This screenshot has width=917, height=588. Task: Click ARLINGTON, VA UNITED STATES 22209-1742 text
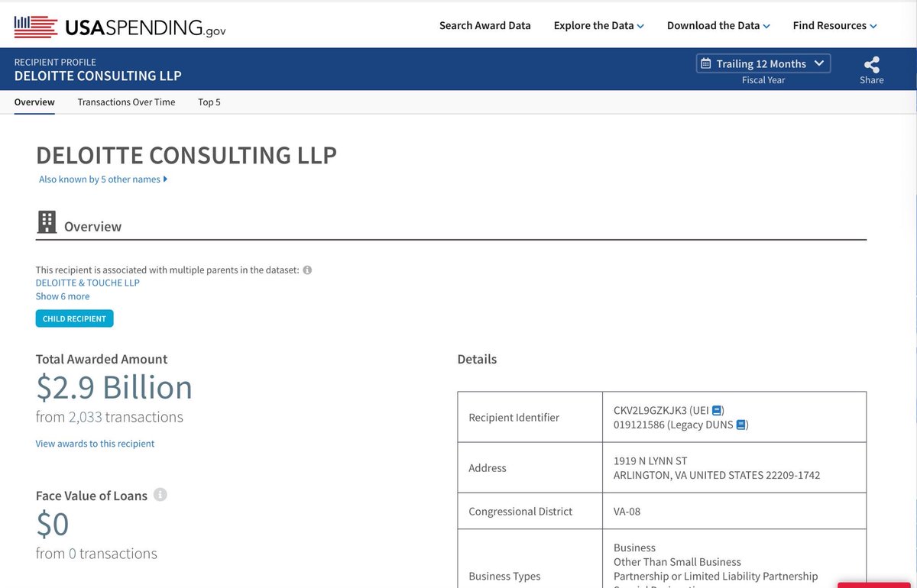click(x=717, y=475)
